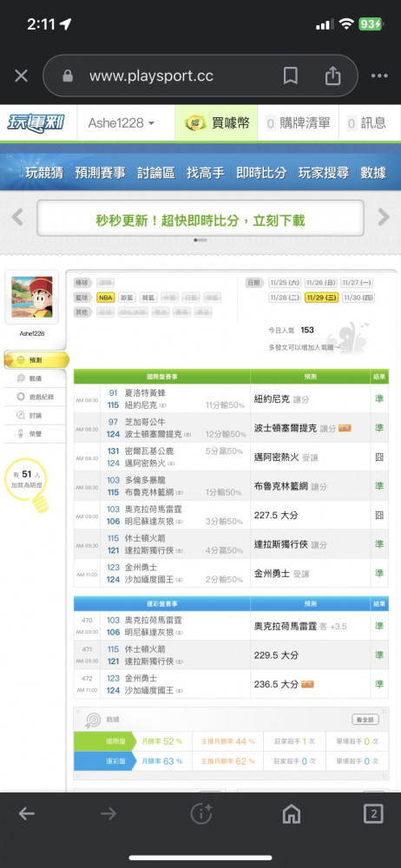Choose date 11/29 (三)

point(321,297)
